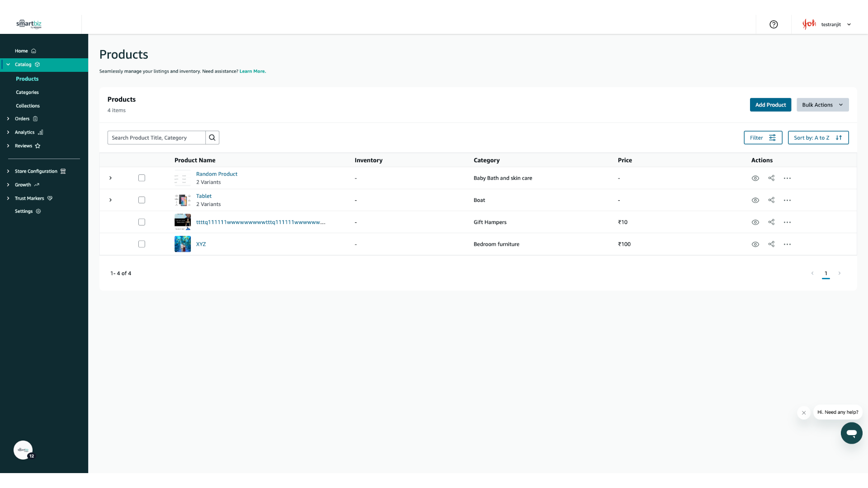Open testranjit account dropdown
The width and height of the screenshot is (868, 488).
[836, 24]
